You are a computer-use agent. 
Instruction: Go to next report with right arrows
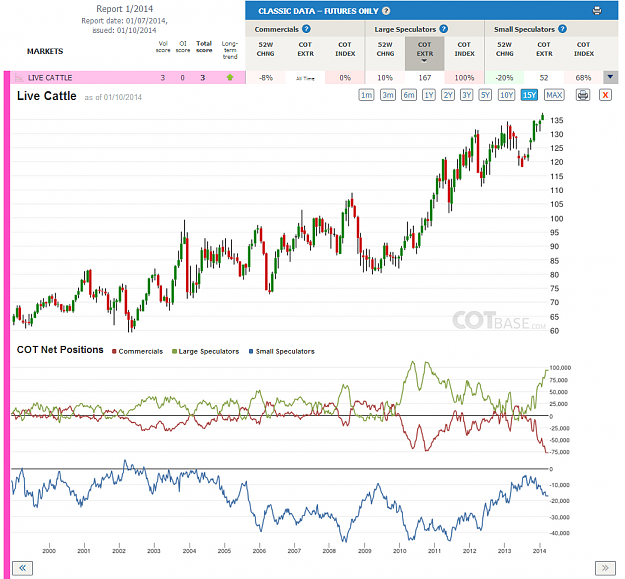605,568
